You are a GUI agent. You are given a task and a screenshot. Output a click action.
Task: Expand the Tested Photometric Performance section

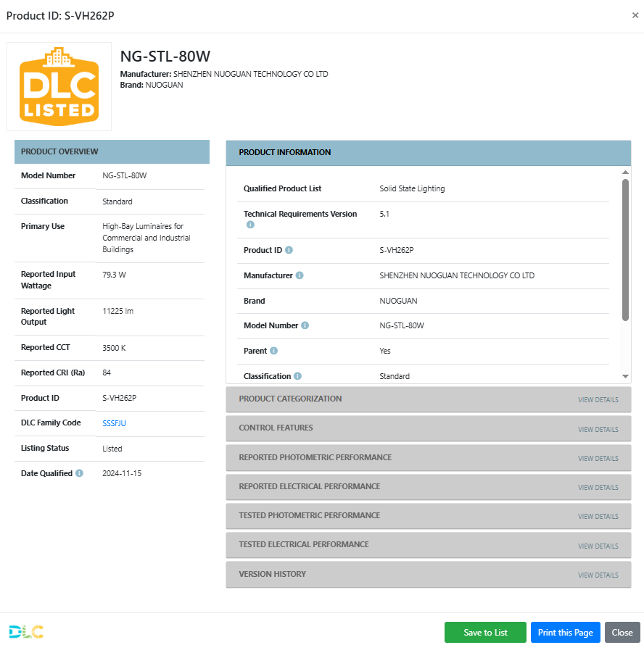pyautogui.click(x=428, y=516)
